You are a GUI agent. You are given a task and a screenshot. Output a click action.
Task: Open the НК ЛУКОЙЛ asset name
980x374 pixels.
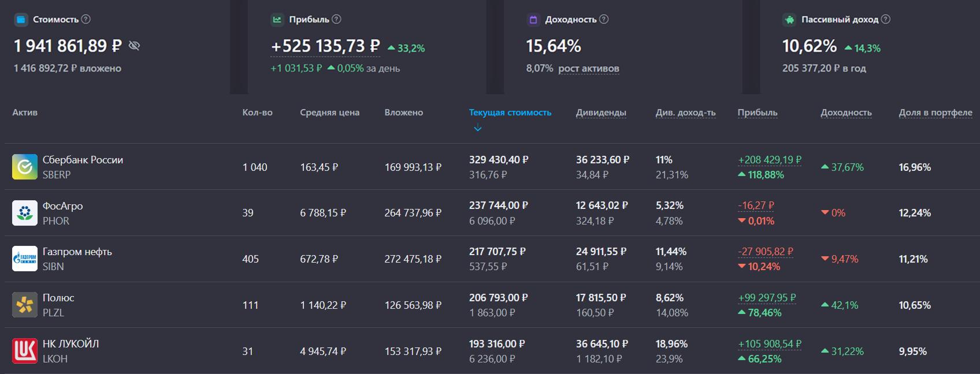pyautogui.click(x=70, y=344)
